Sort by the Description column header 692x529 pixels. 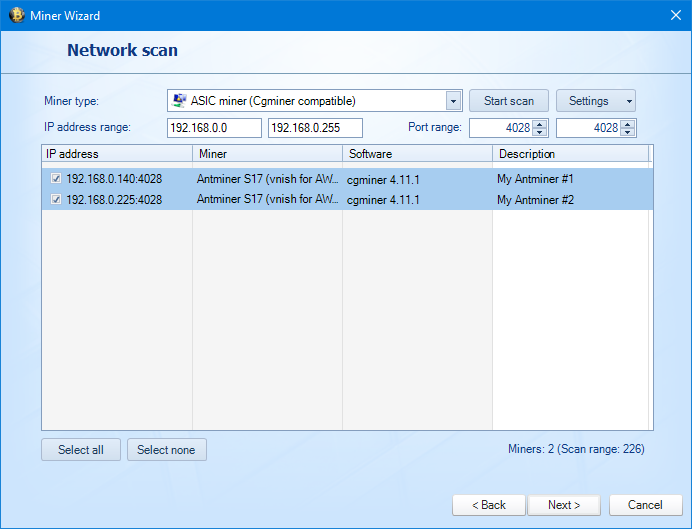(571, 154)
